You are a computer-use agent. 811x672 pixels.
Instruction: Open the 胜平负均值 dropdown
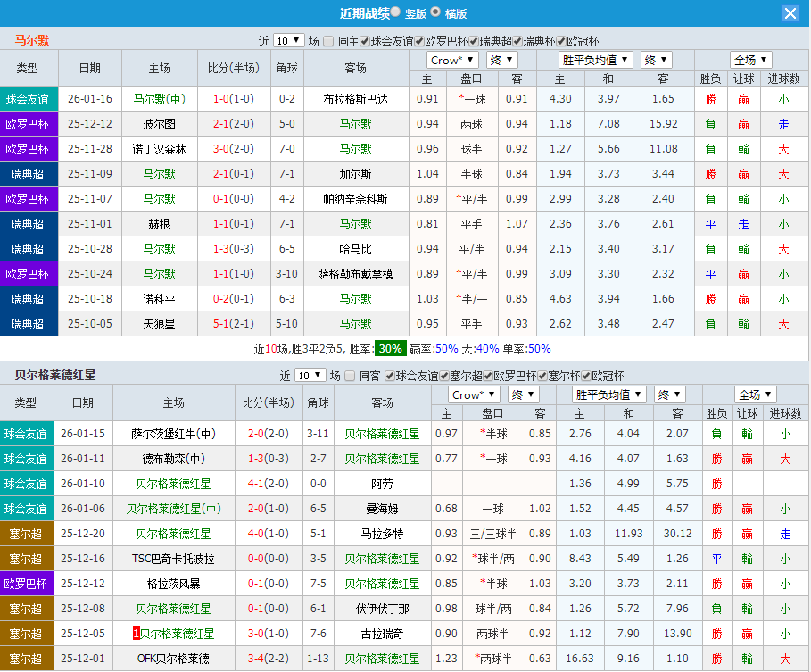coord(593,59)
